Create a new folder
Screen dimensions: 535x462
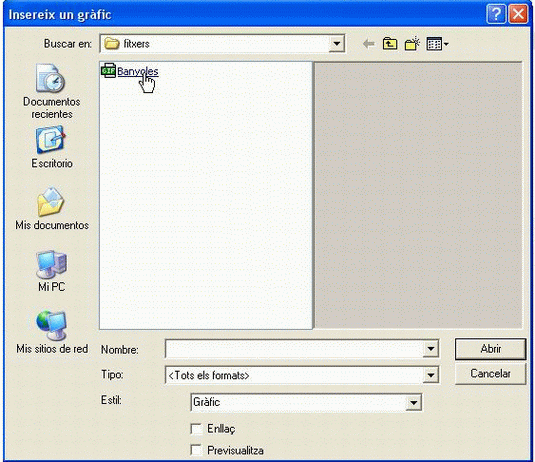point(412,44)
